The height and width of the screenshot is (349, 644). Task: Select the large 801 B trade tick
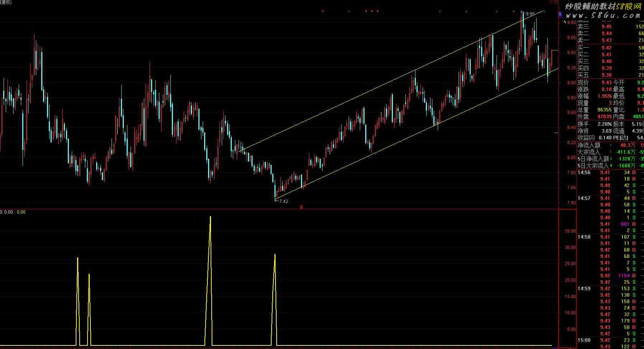(x=610, y=224)
